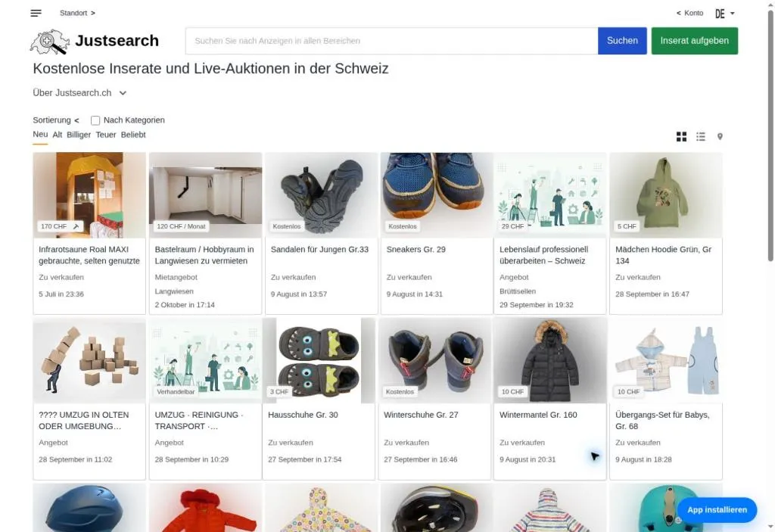This screenshot has height=532, width=775.
Task: Open the Mädchen Hoodie Grün photo
Action: click(666, 195)
